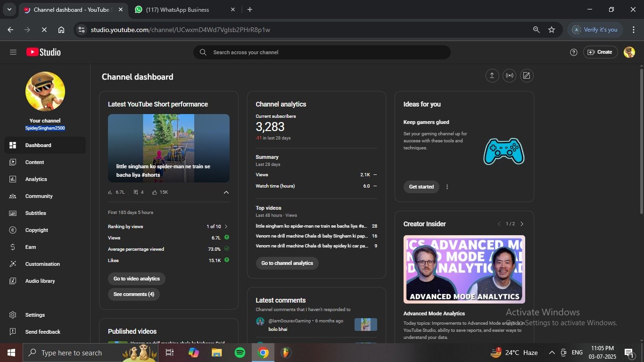
Task: Click the search across your channel field
Action: (322, 52)
